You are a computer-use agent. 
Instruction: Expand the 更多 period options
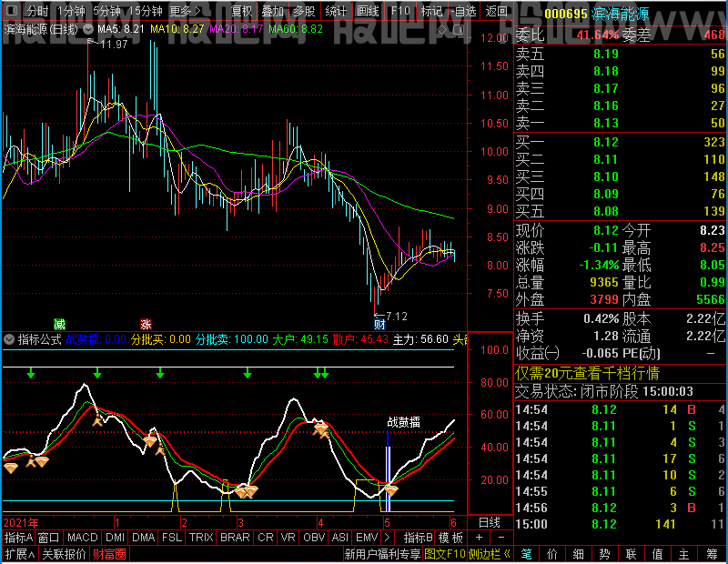point(185,11)
